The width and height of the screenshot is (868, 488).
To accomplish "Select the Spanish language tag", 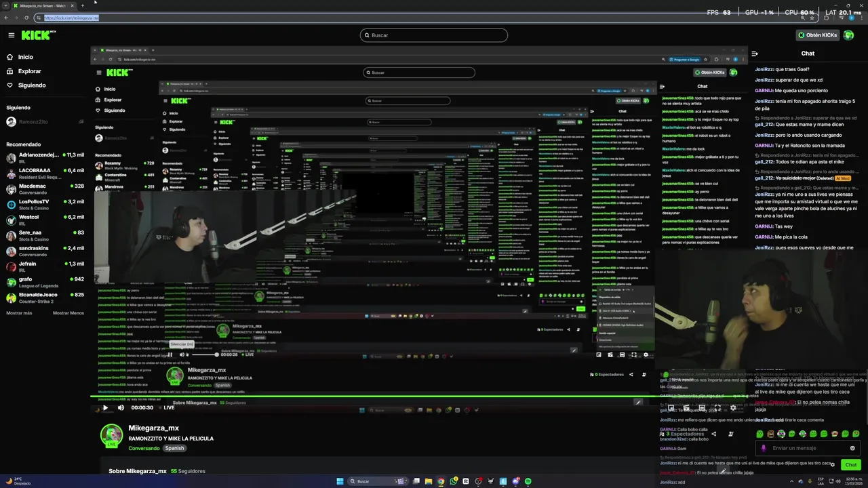I will [174, 448].
